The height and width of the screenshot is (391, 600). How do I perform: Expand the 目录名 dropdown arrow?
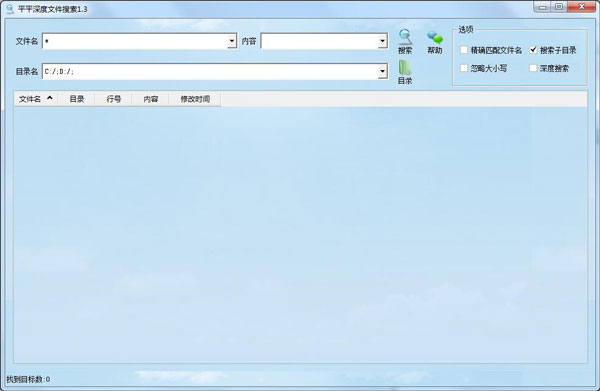pos(382,71)
